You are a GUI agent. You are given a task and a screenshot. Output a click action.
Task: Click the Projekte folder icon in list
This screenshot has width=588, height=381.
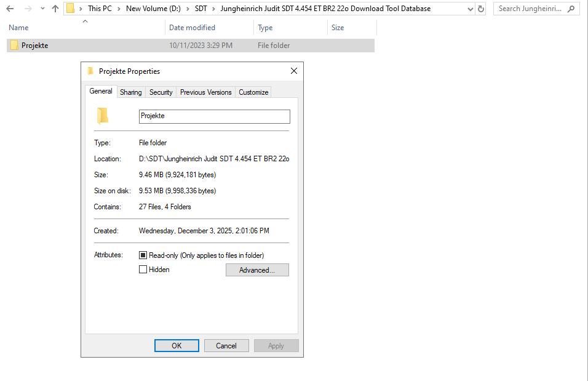[x=14, y=46]
